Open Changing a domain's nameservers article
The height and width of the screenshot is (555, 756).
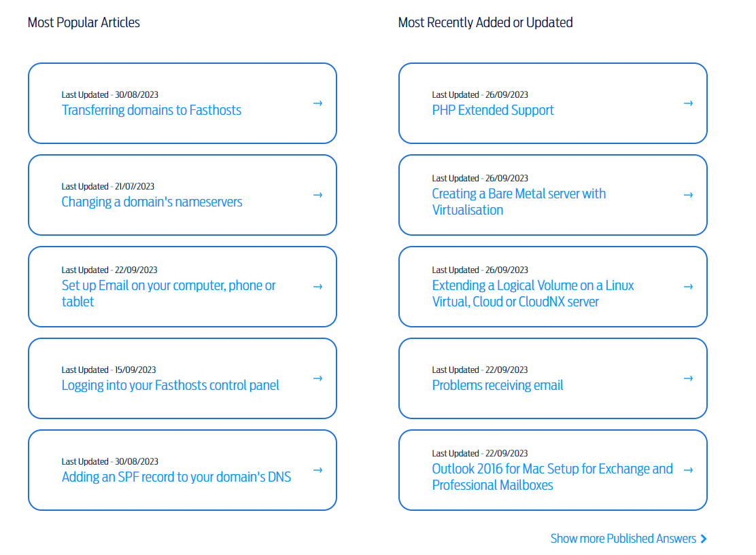(x=152, y=202)
